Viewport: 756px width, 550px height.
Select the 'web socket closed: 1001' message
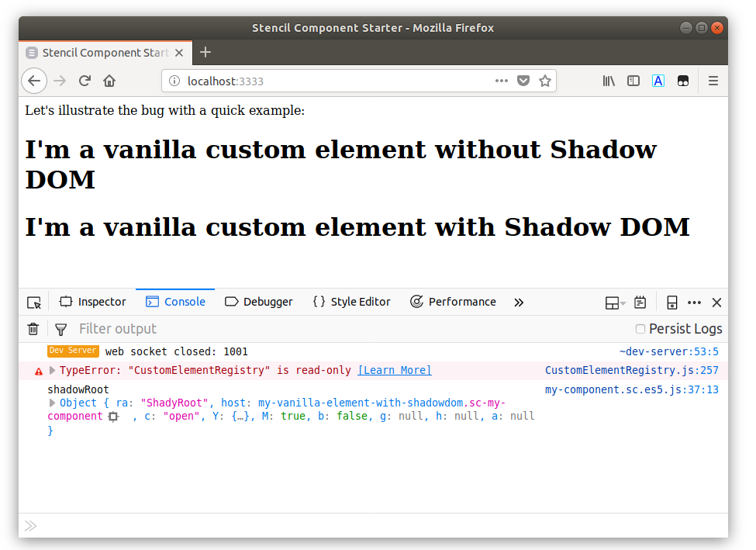[177, 351]
